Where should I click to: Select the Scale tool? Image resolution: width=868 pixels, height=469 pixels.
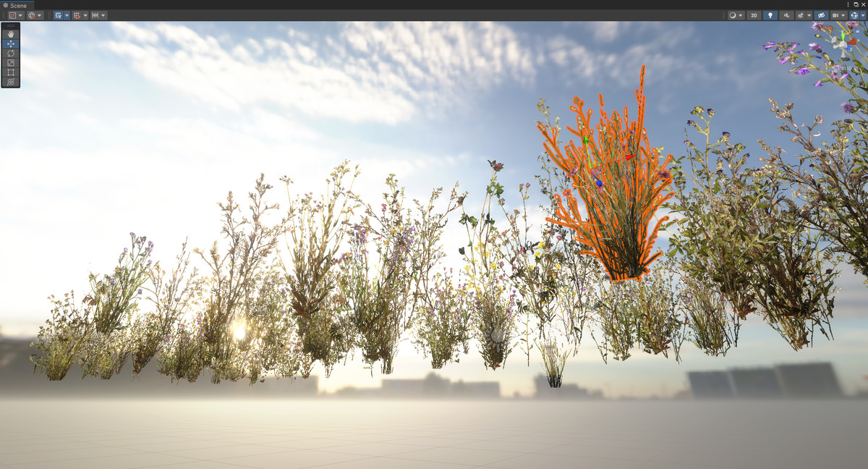[12, 62]
